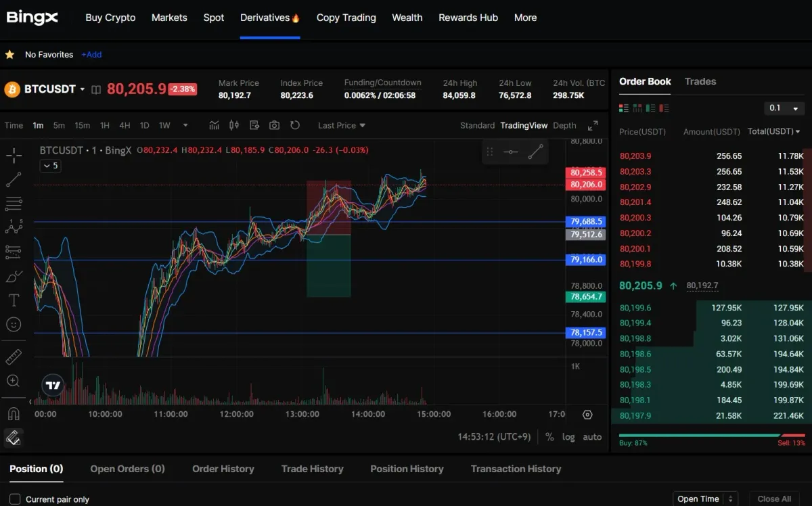Screen dimensions: 812x506
Task: Expand the chart to fullscreen
Action: pos(593,125)
